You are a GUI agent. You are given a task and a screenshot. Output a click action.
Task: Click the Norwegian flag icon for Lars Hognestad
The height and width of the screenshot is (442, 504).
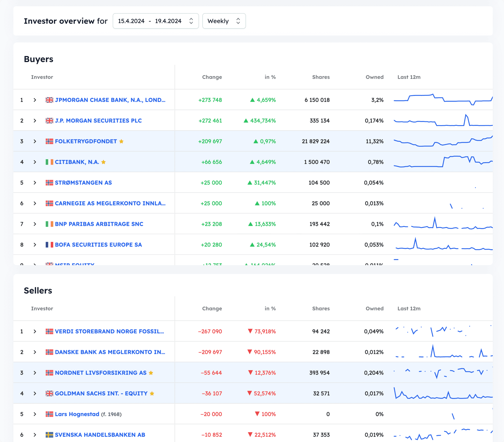click(x=49, y=414)
